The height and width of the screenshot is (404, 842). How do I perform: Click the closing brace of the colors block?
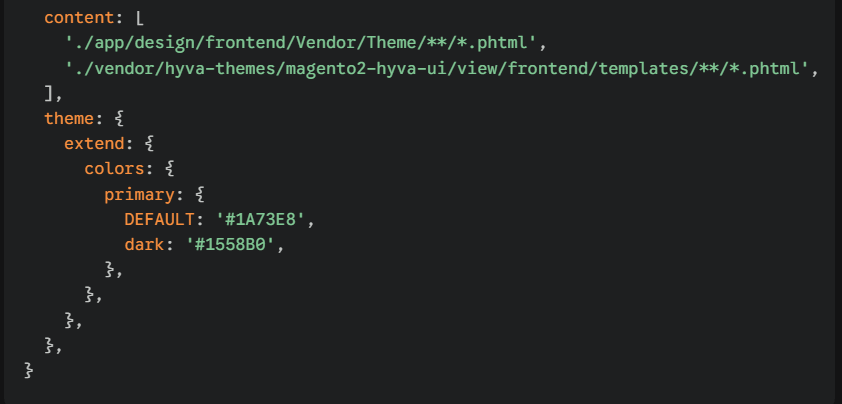(x=88, y=293)
